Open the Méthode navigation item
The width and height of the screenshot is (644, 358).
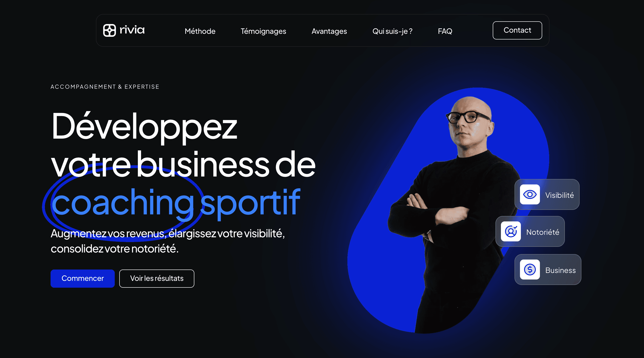[200, 31]
